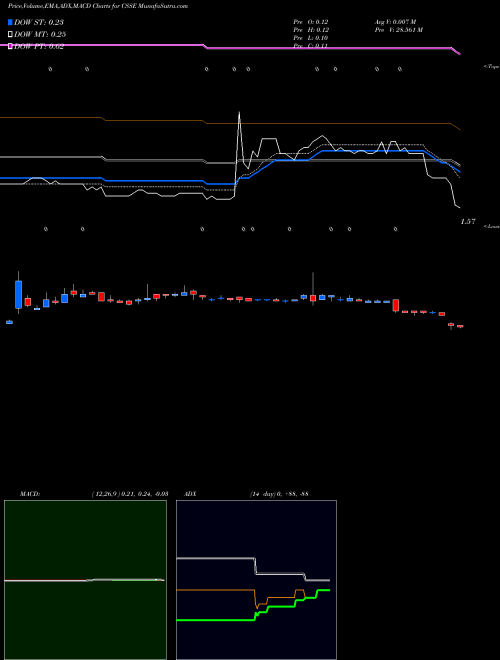The image size is (500, 660).
Task: Select the 'DOW PT: 0.62' legend label
Action: (39, 46)
